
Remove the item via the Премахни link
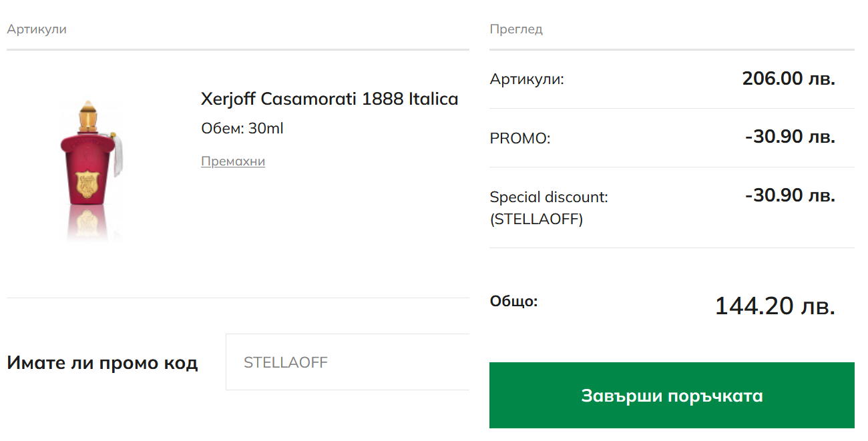[x=233, y=161]
